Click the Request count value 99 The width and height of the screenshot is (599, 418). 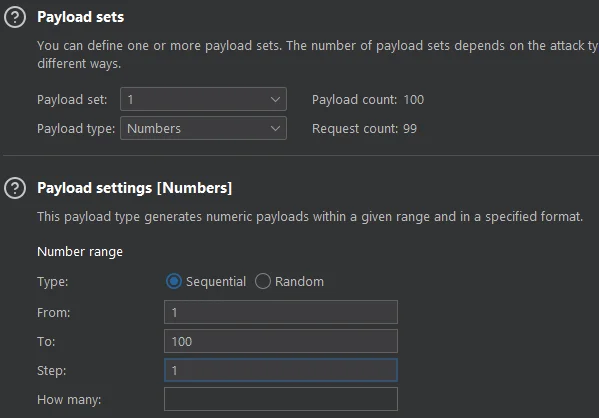(x=410, y=129)
